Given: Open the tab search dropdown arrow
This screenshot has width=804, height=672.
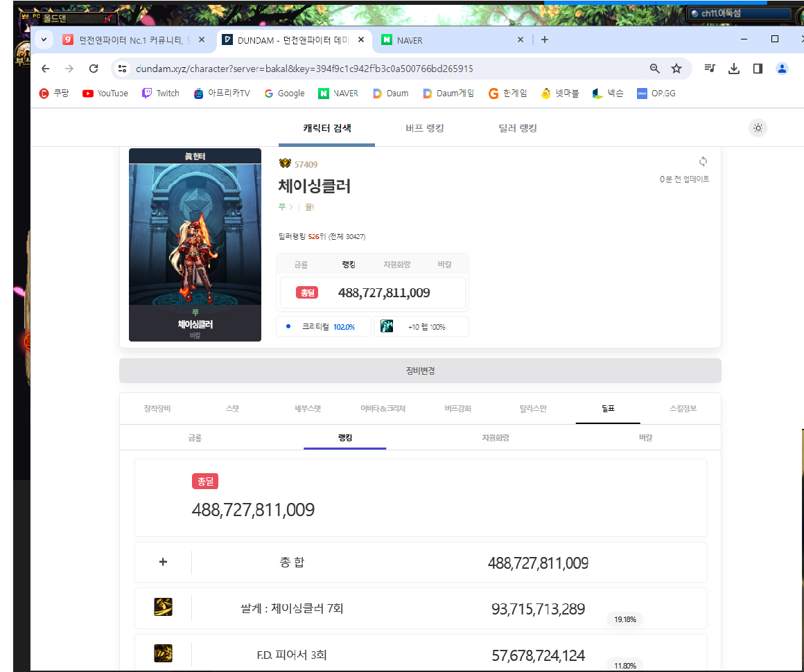Looking at the screenshot, I should (x=44, y=39).
